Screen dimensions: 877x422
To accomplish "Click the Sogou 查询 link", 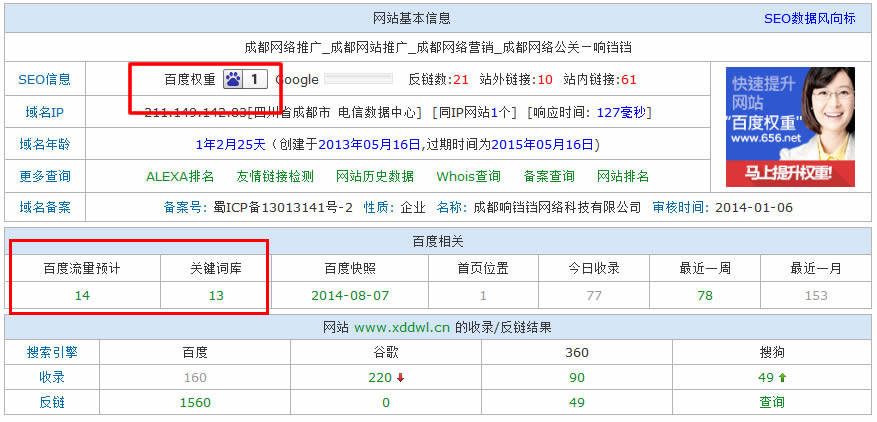I will 772,402.
